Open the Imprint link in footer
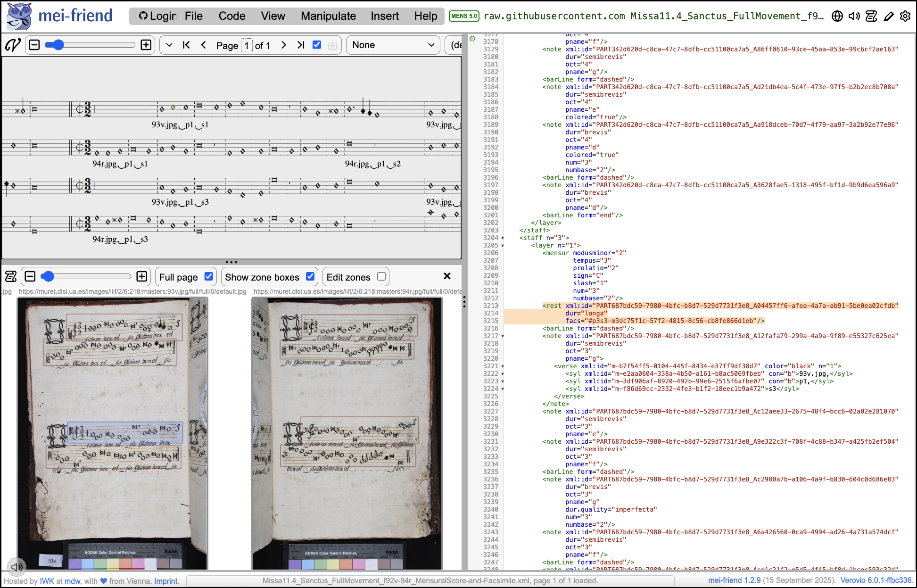This screenshot has height=588, width=917. click(166, 581)
